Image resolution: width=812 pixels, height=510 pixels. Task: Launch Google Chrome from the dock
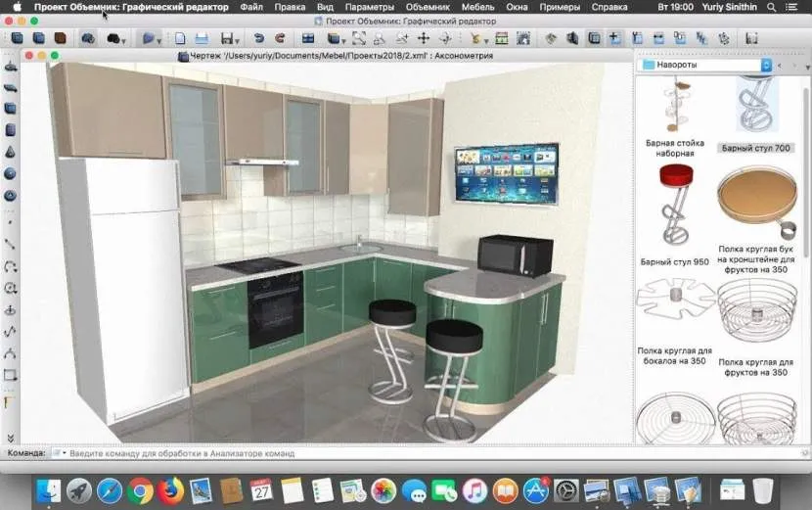point(140,489)
